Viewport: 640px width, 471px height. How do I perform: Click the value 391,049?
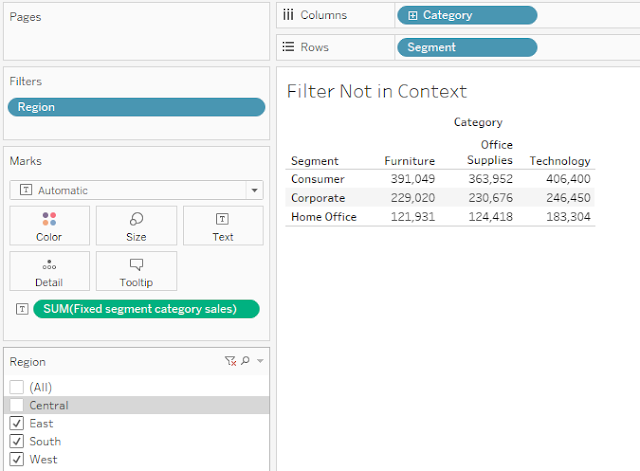[413, 179]
